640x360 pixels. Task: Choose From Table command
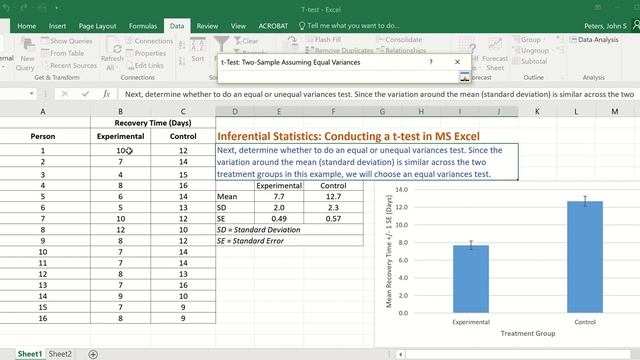pos(62,53)
